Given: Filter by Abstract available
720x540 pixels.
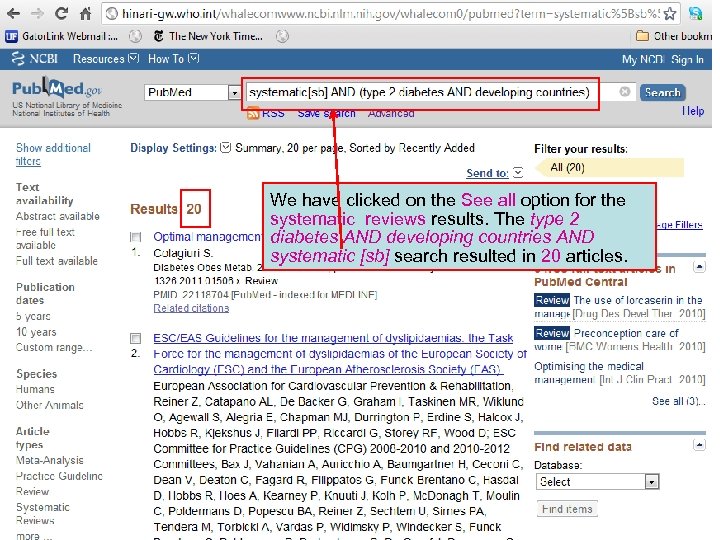Looking at the screenshot, I should pos(58,216).
